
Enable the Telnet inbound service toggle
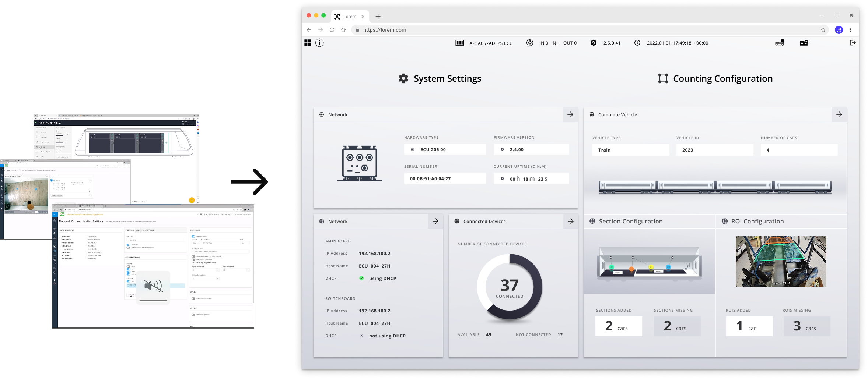click(129, 266)
